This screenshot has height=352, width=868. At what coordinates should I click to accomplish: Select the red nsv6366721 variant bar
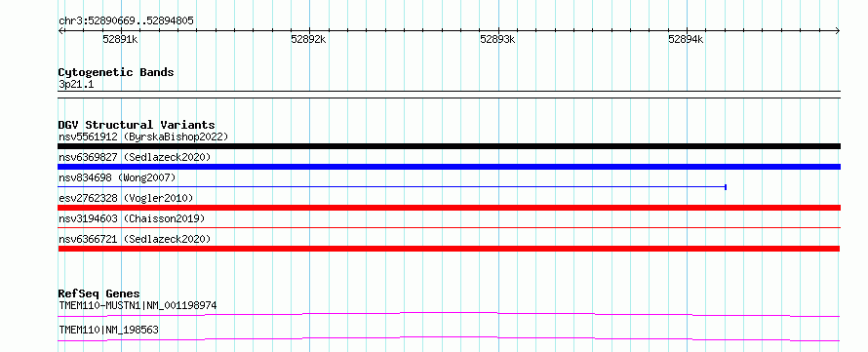pyautogui.click(x=449, y=249)
